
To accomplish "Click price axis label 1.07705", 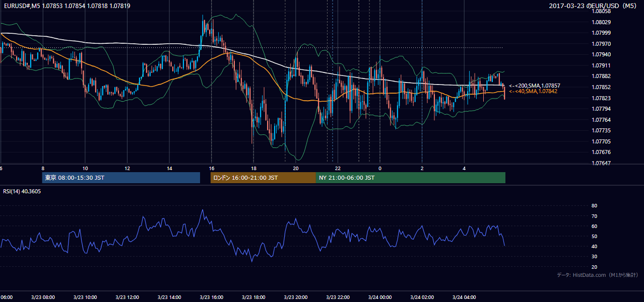I will pos(601,141).
